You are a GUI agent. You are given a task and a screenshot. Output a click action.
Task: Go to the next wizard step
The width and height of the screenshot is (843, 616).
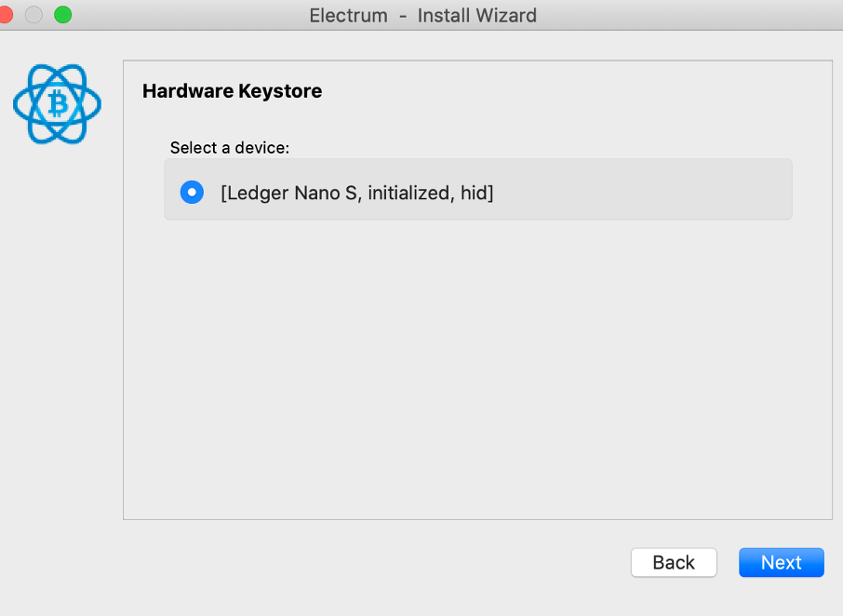click(782, 562)
